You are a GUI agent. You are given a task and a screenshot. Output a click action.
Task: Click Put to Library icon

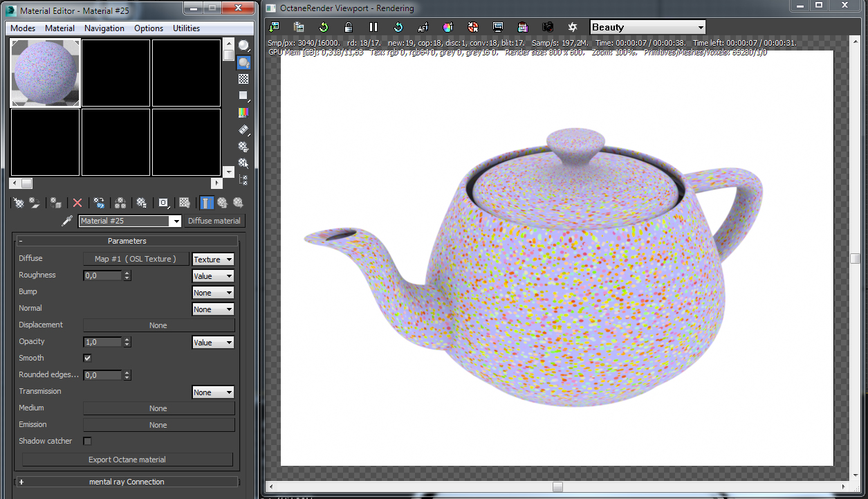click(x=142, y=203)
